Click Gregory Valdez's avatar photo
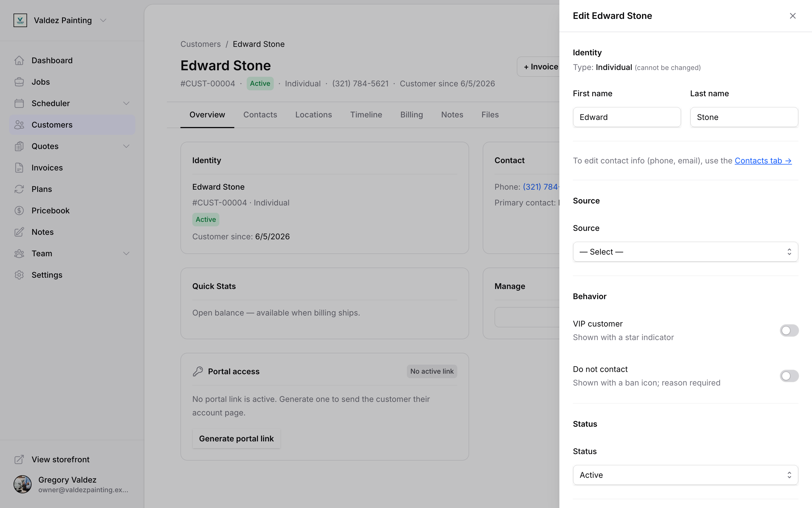This screenshot has width=812, height=508. (x=23, y=485)
